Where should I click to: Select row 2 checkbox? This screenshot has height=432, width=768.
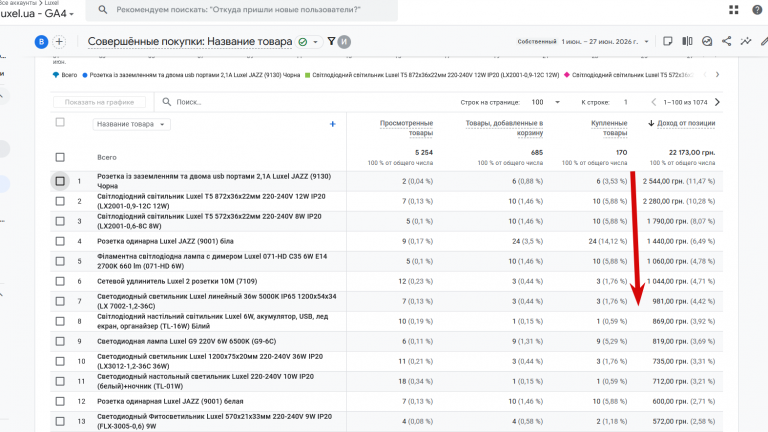click(x=60, y=201)
